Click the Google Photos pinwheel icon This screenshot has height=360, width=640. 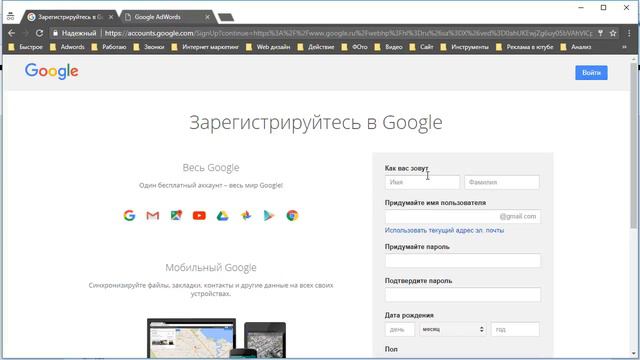point(246,216)
